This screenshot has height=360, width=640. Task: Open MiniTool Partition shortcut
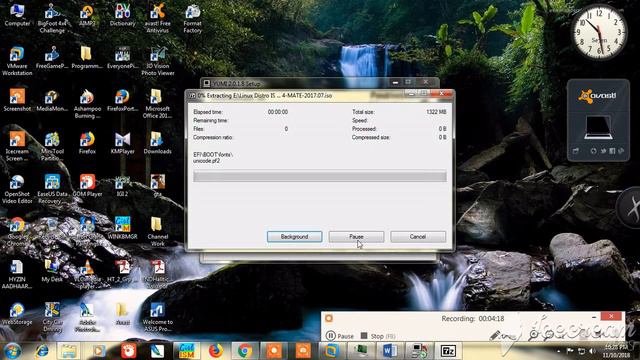52,146
